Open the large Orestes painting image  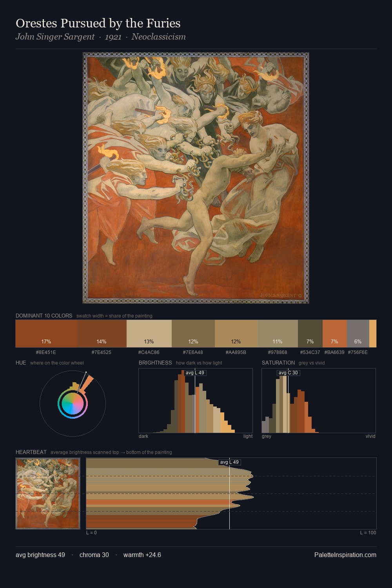196,178
